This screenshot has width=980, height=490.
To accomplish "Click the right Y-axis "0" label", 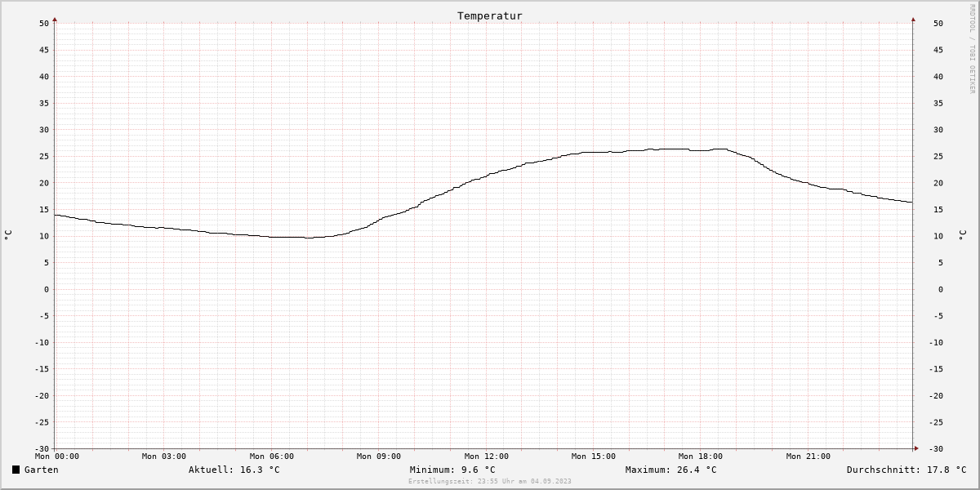I will point(941,289).
